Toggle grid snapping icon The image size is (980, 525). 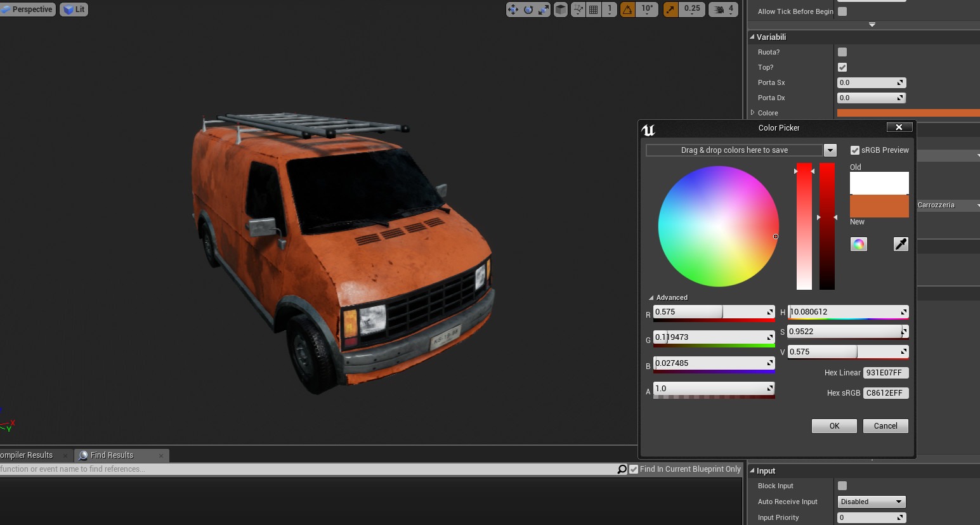[x=594, y=10]
